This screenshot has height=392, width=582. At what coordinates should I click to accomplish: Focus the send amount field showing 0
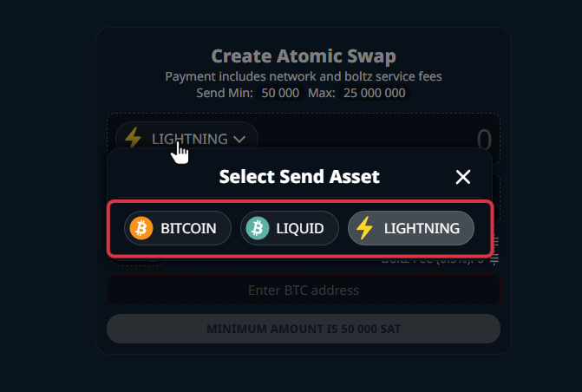point(483,139)
